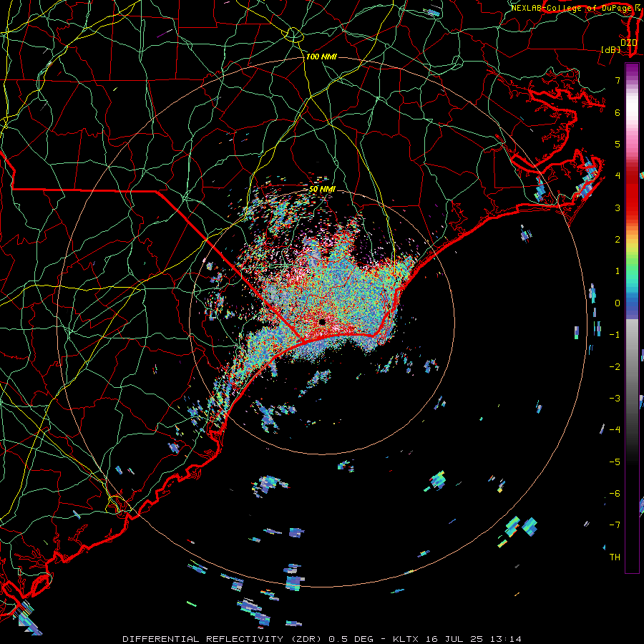Click the -5 value on the dB scale
644x644 pixels.
point(615,462)
